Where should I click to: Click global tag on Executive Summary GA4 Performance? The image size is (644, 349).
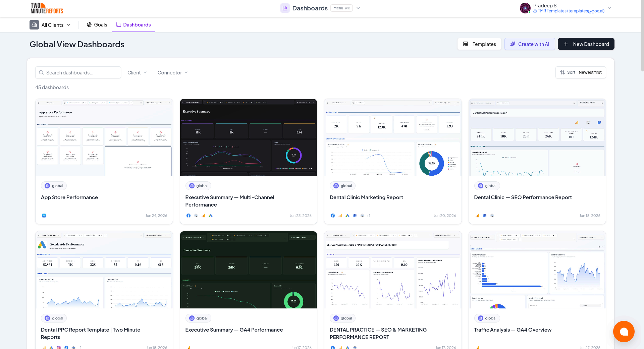198,318
